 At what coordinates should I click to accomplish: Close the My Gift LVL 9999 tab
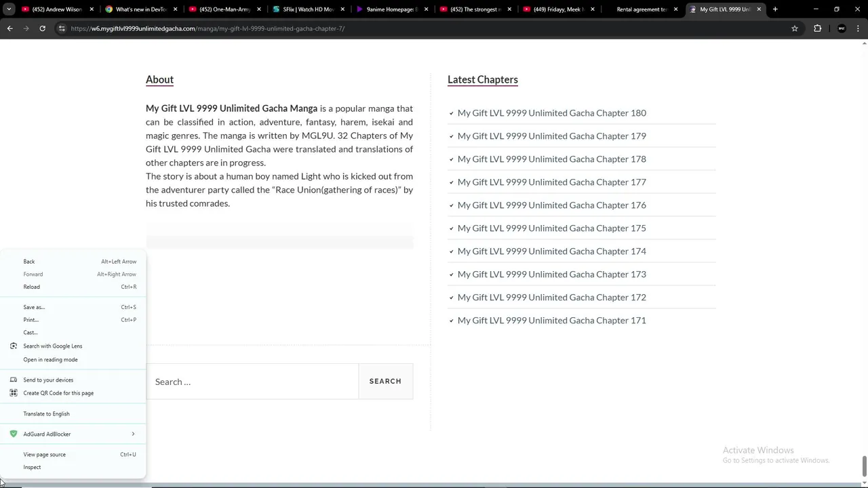(x=759, y=9)
